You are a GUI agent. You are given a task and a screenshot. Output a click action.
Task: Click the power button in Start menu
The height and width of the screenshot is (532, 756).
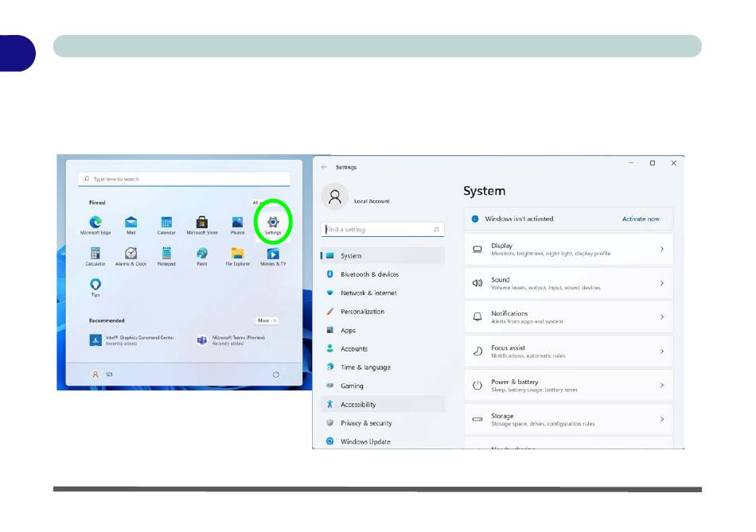275,374
